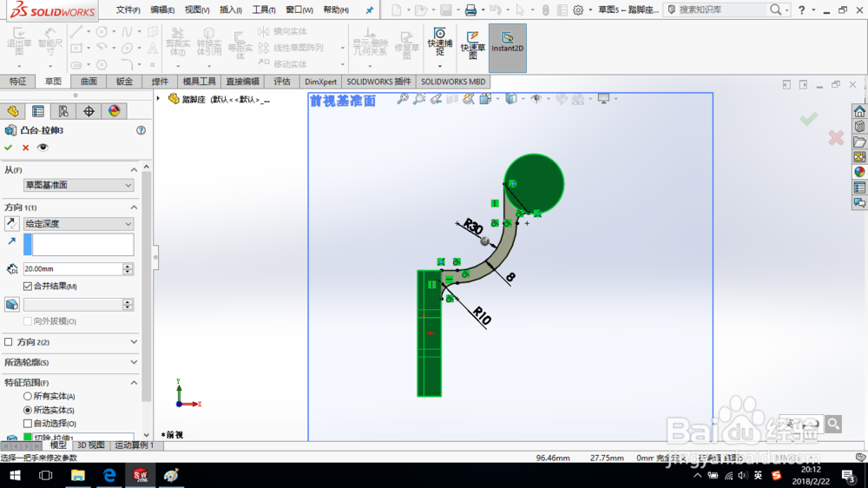
Task: Expand the 方向 2 section chevron
Action: pyautogui.click(x=134, y=342)
